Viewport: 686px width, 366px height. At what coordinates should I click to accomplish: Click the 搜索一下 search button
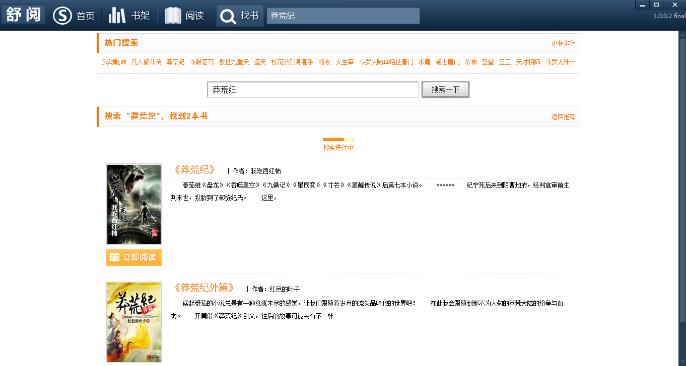coord(445,90)
